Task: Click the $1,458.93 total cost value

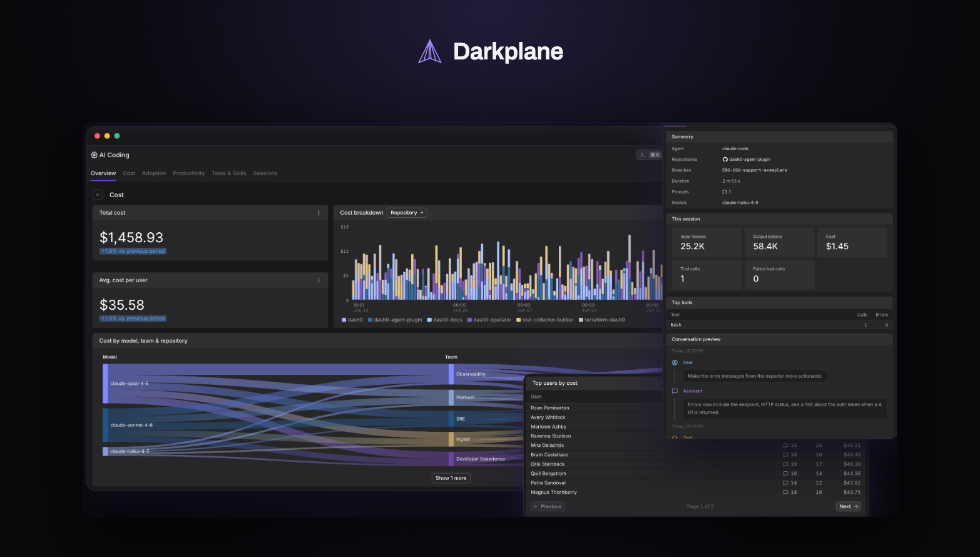Action: click(131, 238)
